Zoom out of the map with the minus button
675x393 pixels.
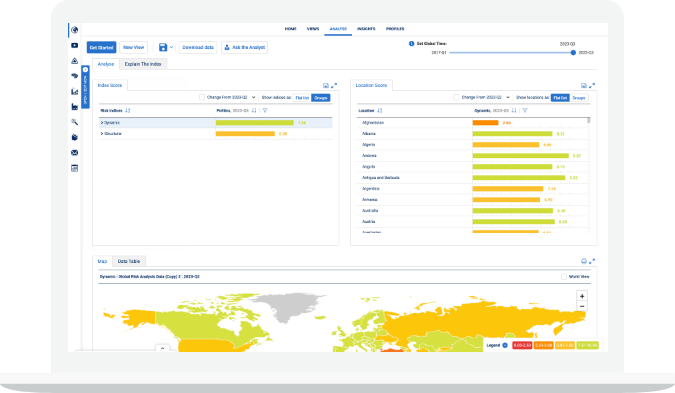point(582,306)
